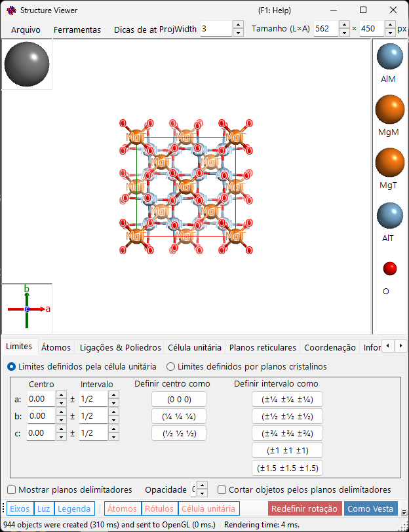Click the height field showing 450

point(372,29)
